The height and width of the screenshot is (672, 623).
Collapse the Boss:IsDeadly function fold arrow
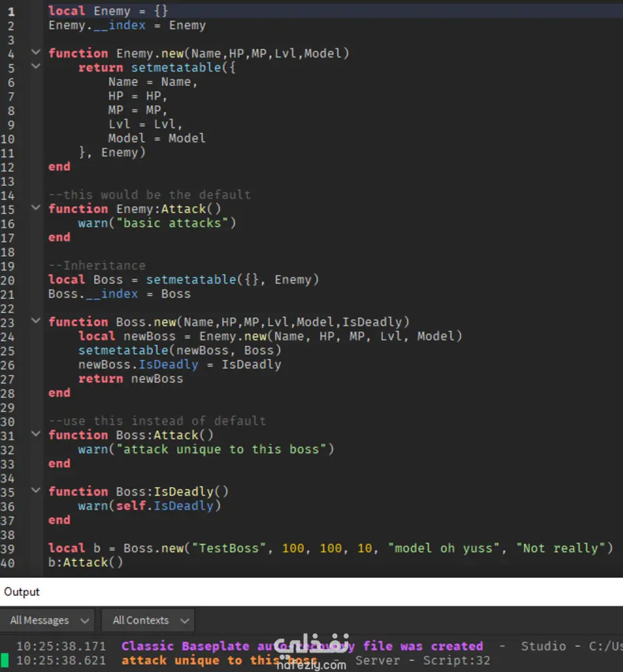[36, 490]
